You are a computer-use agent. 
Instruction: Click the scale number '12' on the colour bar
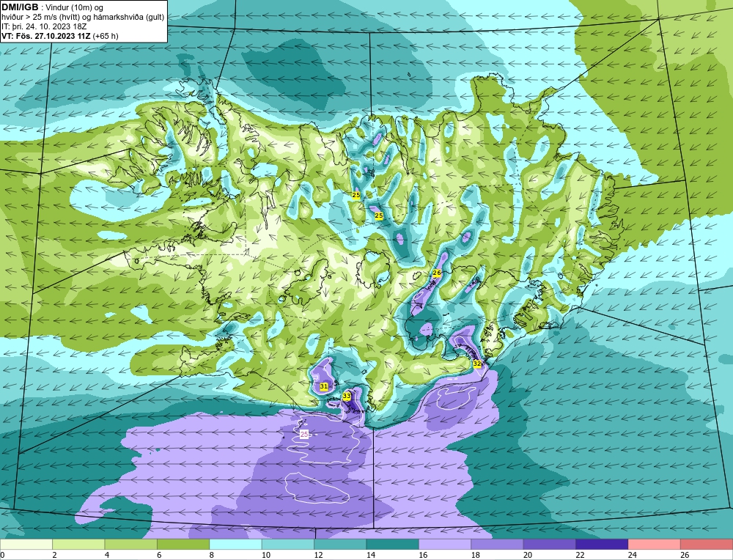click(x=318, y=555)
